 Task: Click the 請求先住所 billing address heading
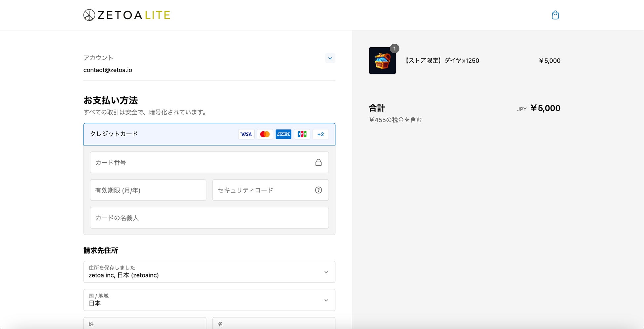(101, 250)
